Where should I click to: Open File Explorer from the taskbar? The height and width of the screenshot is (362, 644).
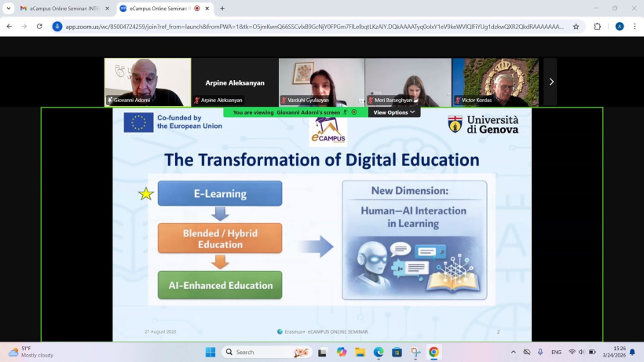(360, 352)
